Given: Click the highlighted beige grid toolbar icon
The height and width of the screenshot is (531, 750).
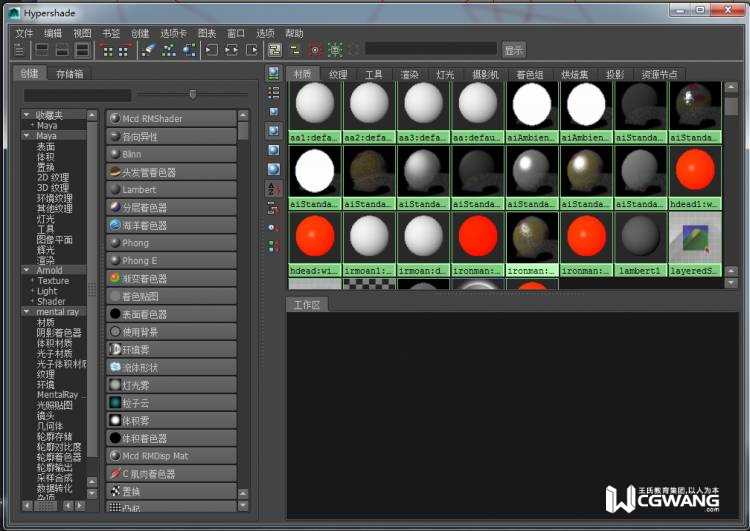Looking at the screenshot, I should [x=275, y=50].
